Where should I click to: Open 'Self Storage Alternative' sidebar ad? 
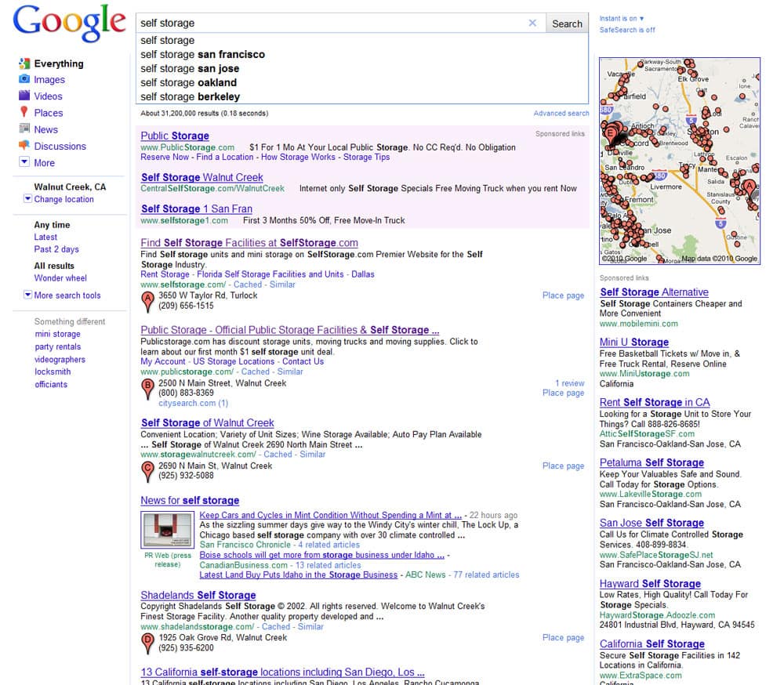click(x=654, y=292)
